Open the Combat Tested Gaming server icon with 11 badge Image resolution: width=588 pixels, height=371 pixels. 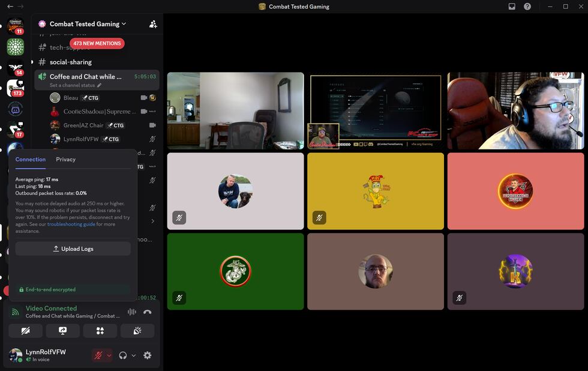click(16, 25)
